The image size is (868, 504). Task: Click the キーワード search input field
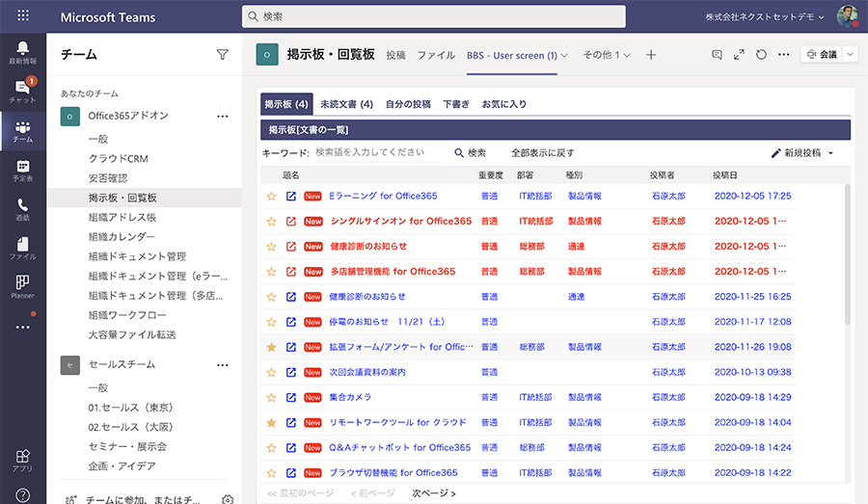coord(377,152)
